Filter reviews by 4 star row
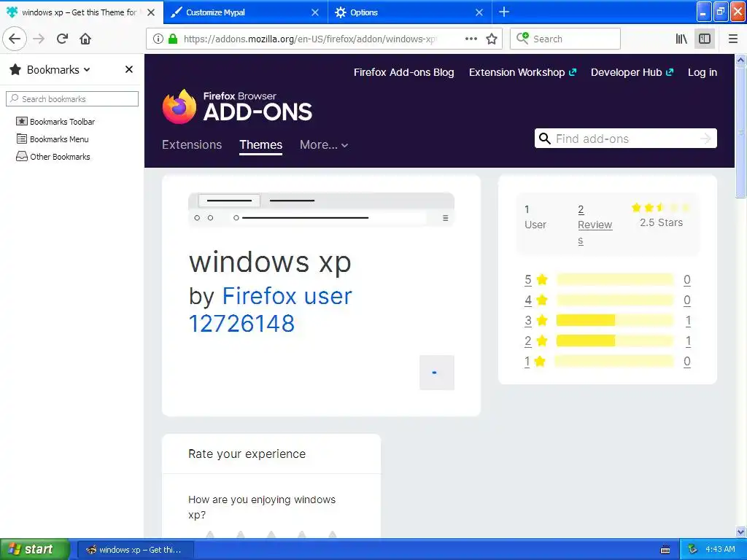This screenshot has width=747, height=560. (x=608, y=300)
